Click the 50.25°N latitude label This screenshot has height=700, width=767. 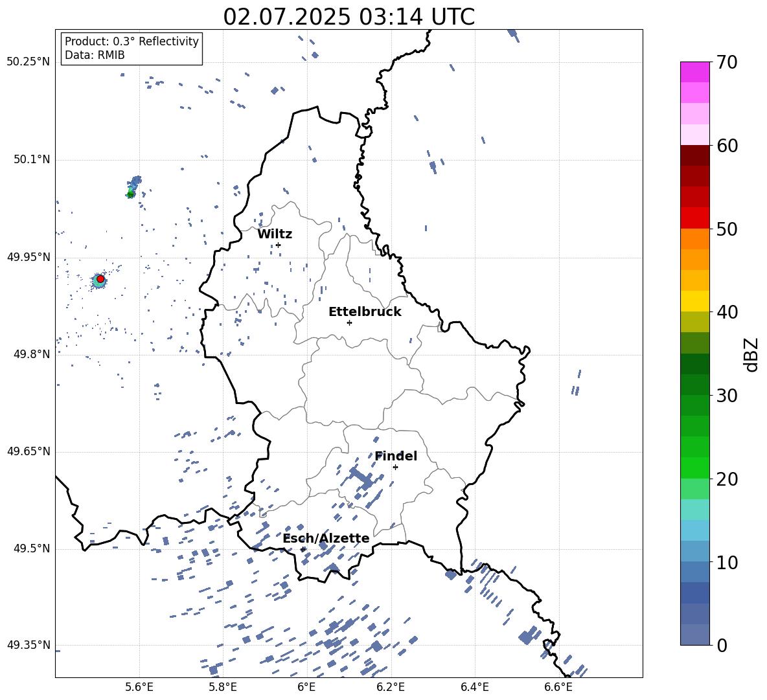click(x=28, y=62)
